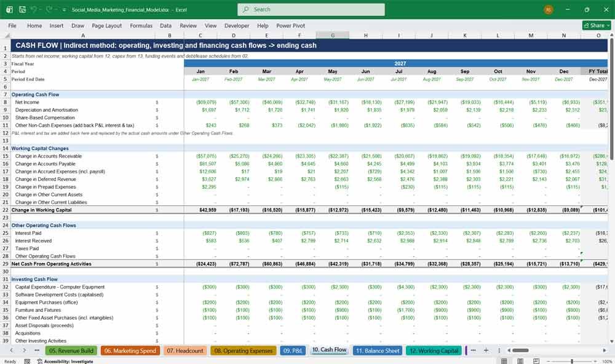Select row 22 header
The height and width of the screenshot is (364, 615).
(x=6, y=210)
